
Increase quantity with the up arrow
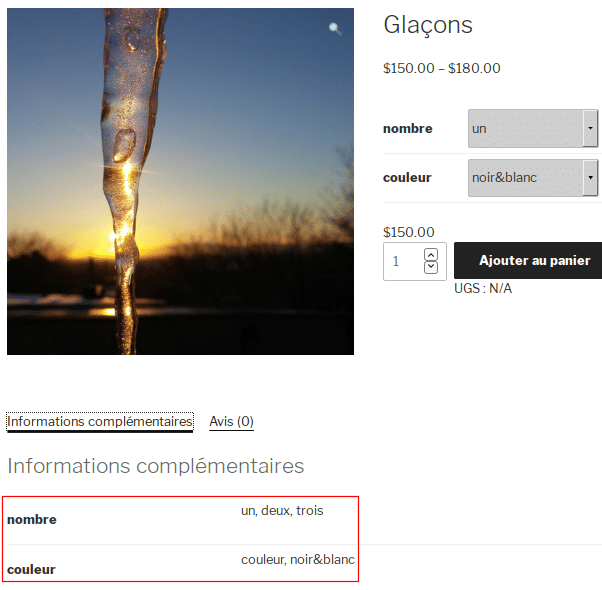431,255
